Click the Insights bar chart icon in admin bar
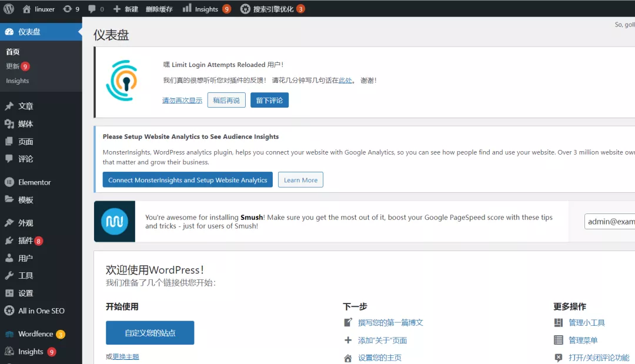The width and height of the screenshot is (635, 364). pyautogui.click(x=187, y=8)
